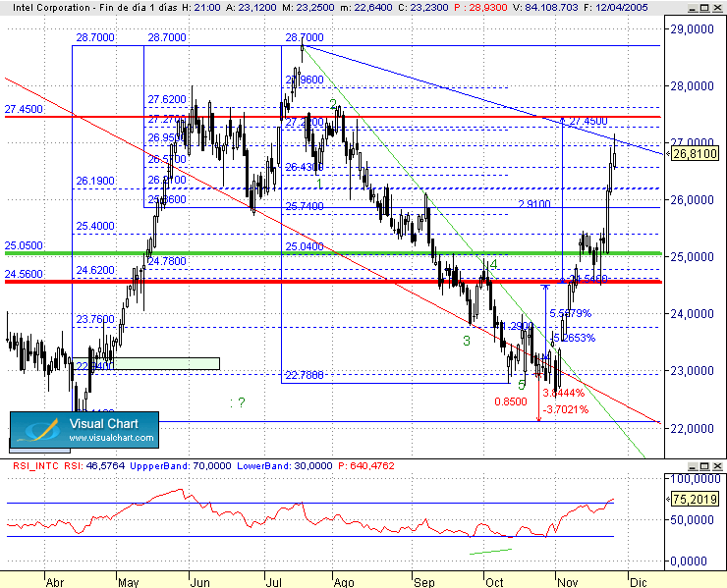Select the thick green horizontal line at 25.0500
This screenshot has width=727, height=588.
pos(333,253)
